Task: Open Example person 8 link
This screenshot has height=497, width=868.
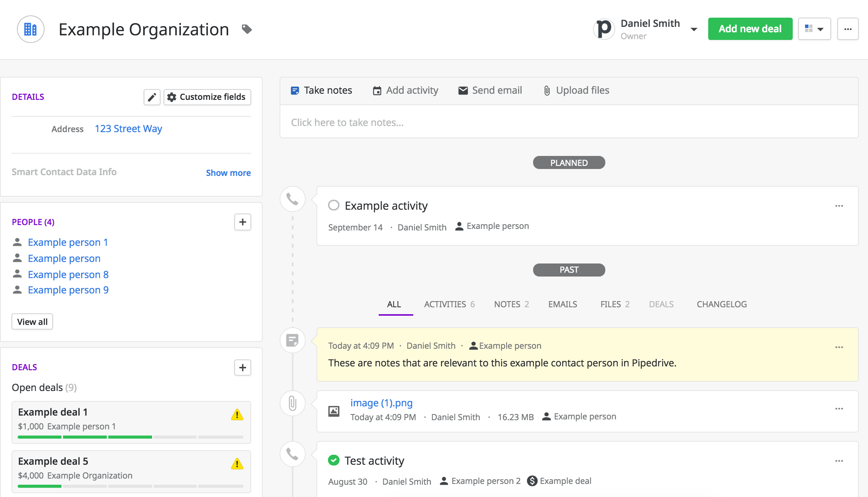Action: point(68,275)
